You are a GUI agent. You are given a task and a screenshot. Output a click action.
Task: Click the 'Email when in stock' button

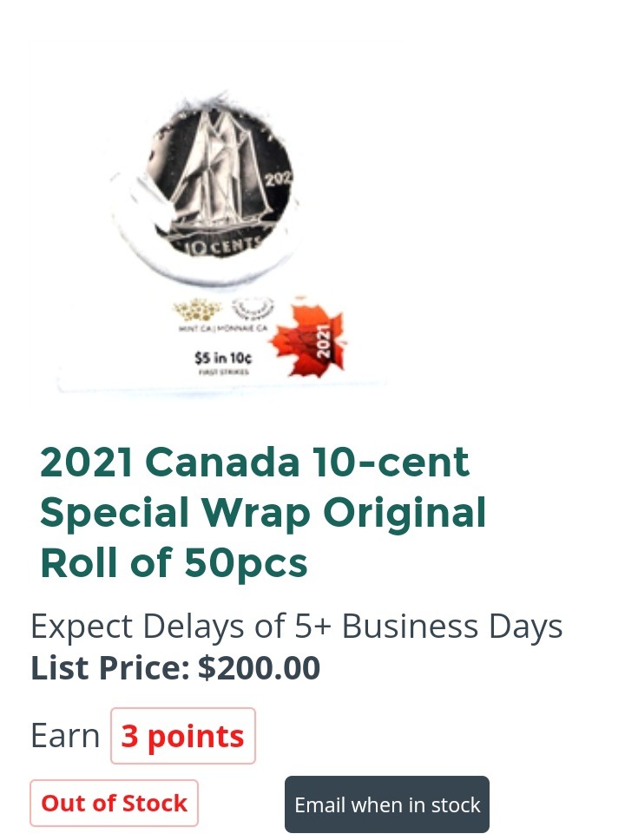click(386, 804)
